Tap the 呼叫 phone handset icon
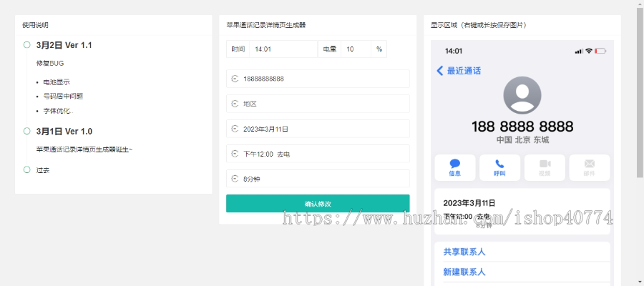This screenshot has width=644, height=286. click(x=499, y=164)
